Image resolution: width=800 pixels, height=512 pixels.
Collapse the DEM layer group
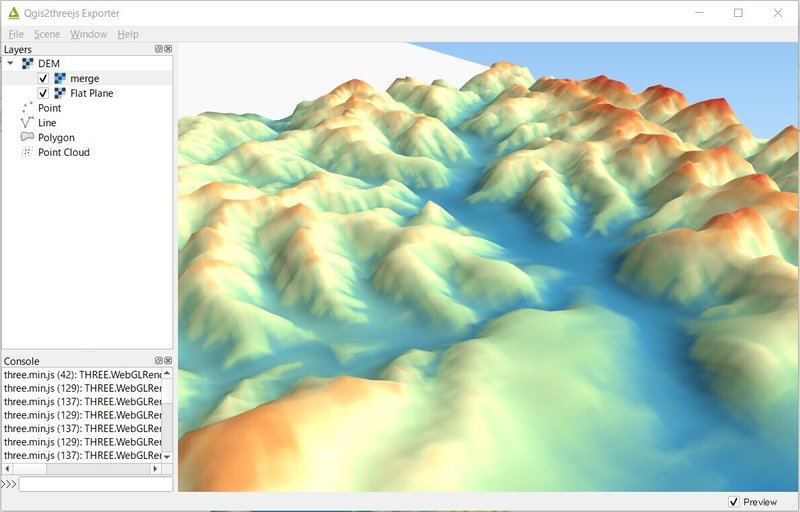10,63
